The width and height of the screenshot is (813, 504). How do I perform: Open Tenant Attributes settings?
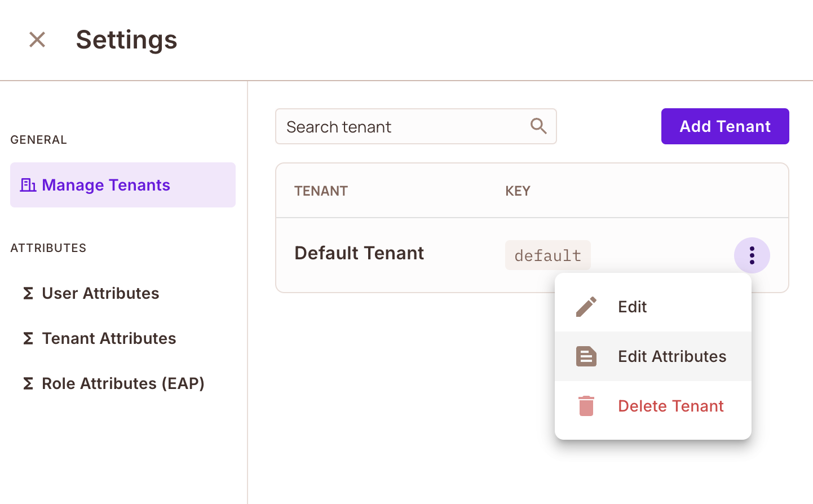coord(108,338)
